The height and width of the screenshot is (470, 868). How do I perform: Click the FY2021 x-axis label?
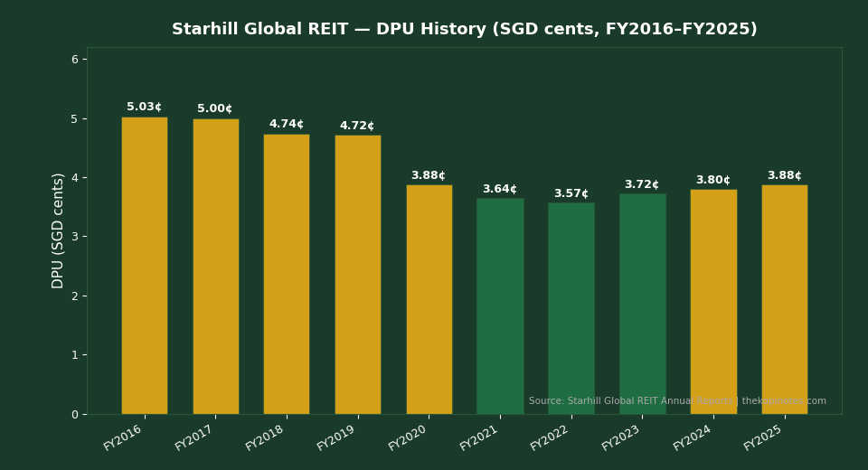pyautogui.click(x=479, y=437)
